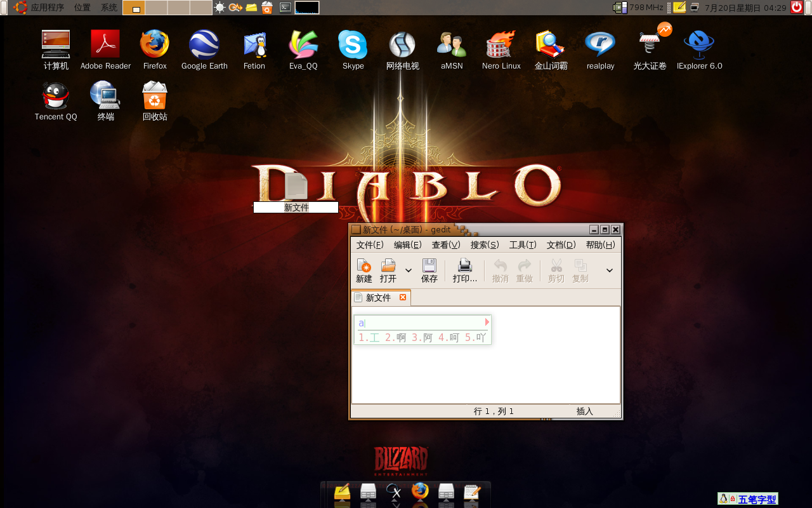812x508 pixels.
Task: Click the desktop file rename field 新文件
Action: click(x=296, y=208)
